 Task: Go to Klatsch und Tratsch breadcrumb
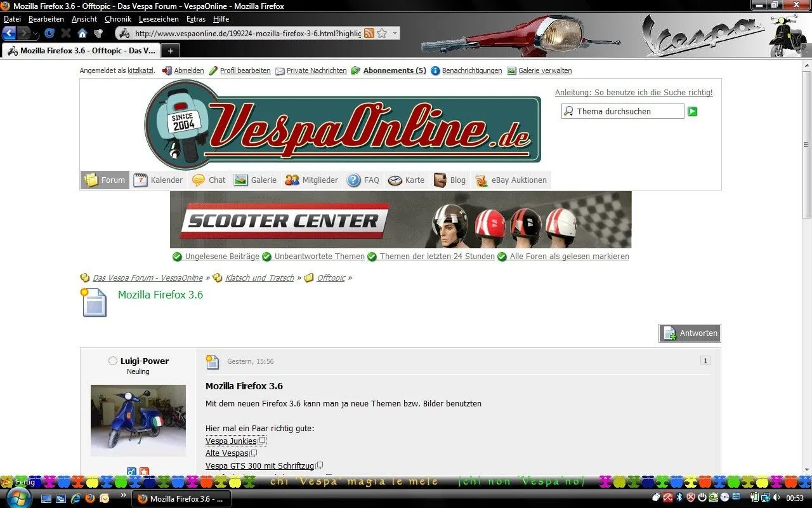tap(259, 278)
